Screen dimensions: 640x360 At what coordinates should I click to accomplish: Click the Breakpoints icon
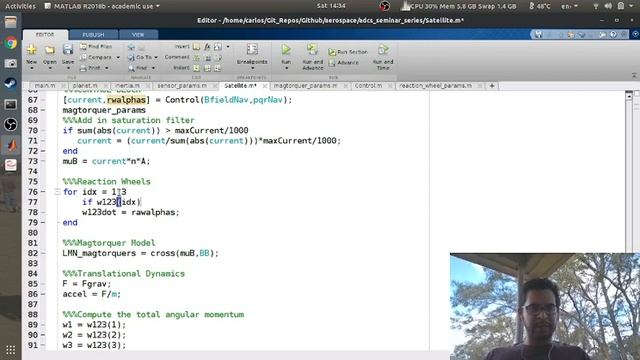(x=252, y=50)
